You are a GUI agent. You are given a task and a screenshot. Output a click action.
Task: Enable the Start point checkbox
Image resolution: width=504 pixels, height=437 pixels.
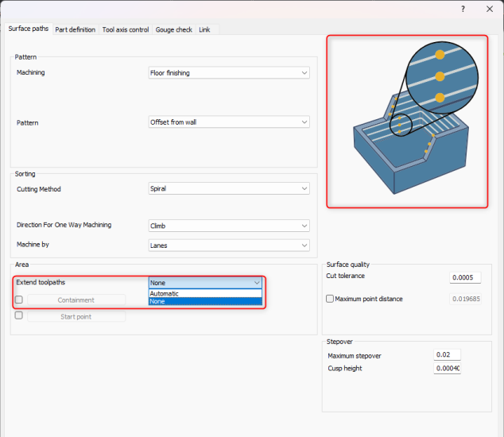click(18, 315)
